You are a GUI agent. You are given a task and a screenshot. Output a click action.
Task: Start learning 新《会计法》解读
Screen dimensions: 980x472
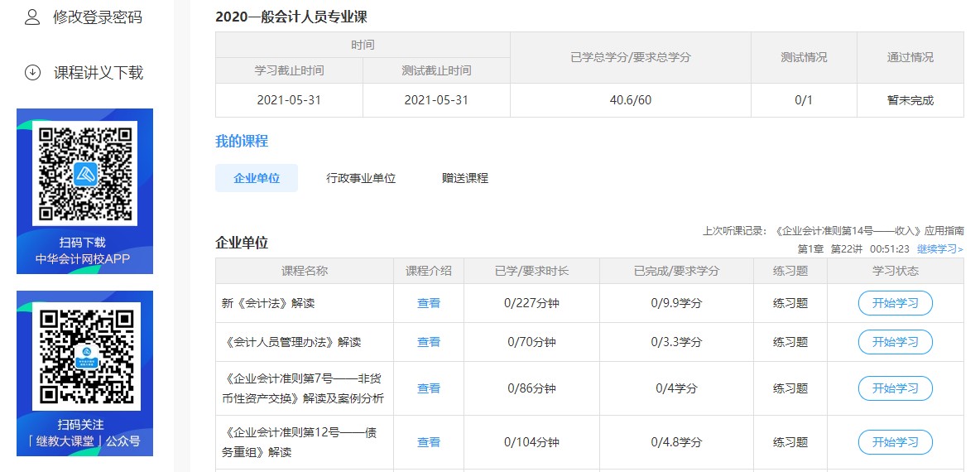click(895, 303)
